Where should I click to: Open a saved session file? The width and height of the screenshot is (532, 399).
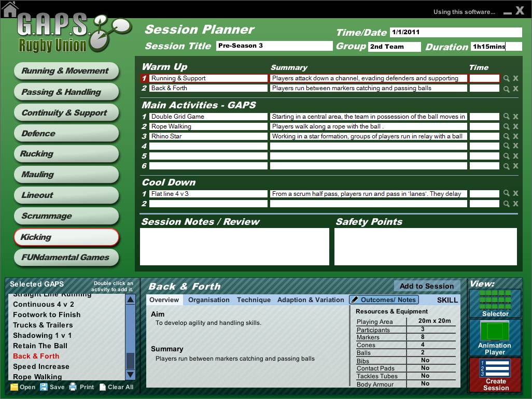pyautogui.click(x=23, y=387)
